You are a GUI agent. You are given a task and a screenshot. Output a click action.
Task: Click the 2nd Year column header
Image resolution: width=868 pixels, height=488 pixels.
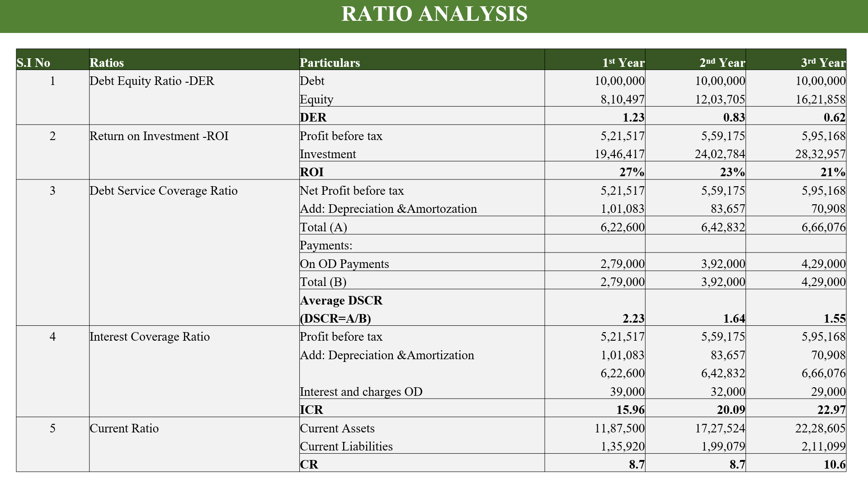(x=722, y=62)
